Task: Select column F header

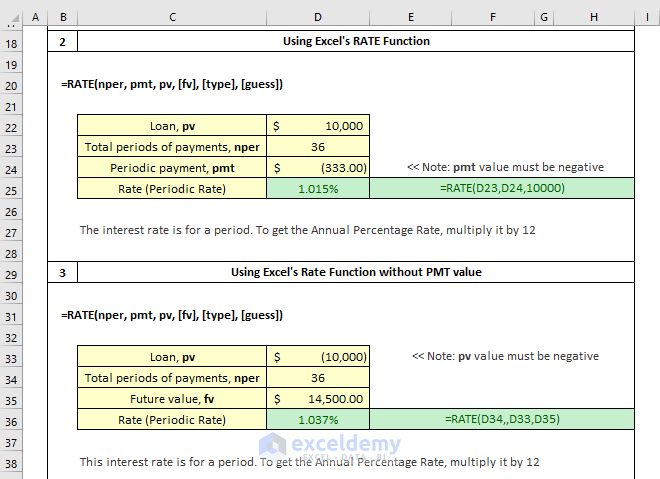Action: 493,17
